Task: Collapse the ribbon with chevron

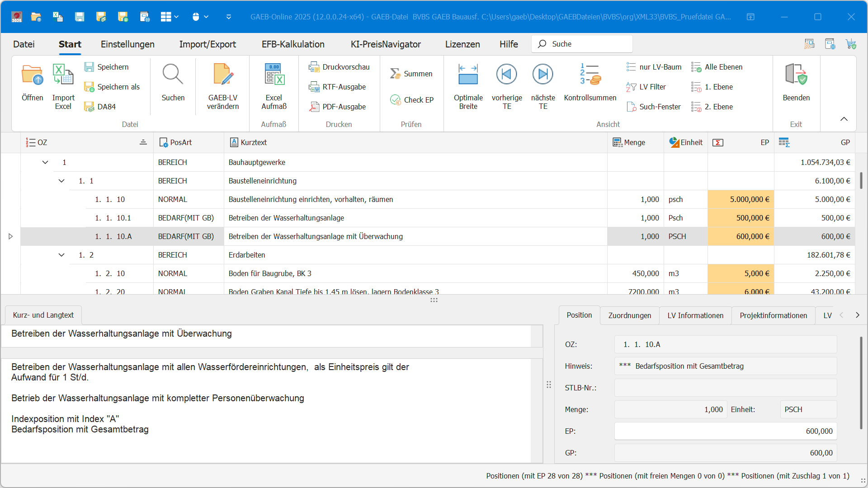Action: [844, 119]
